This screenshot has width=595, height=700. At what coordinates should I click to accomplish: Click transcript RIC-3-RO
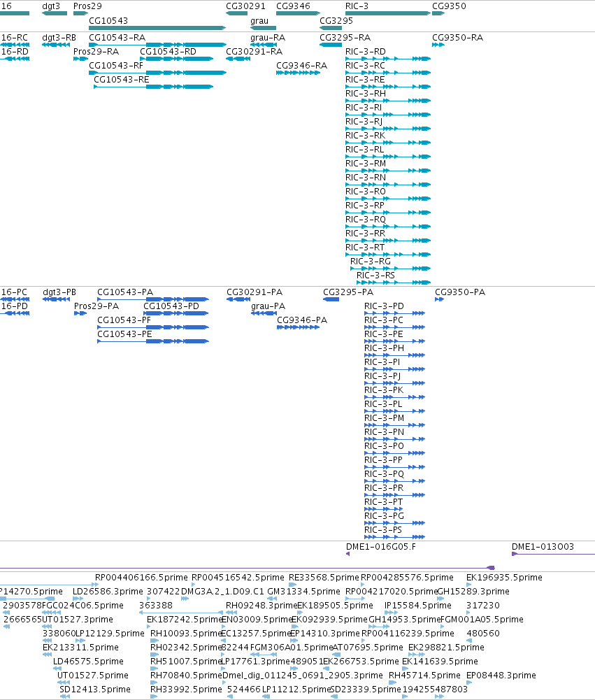[366, 192]
